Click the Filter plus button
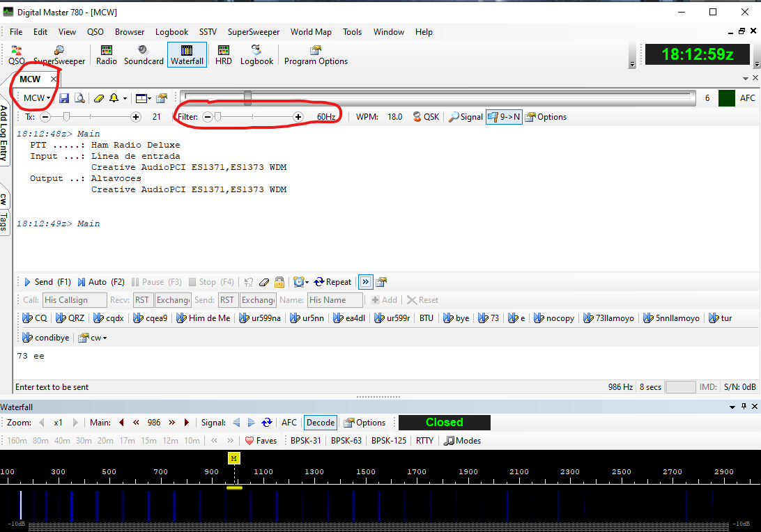The width and height of the screenshot is (761, 532). click(298, 117)
